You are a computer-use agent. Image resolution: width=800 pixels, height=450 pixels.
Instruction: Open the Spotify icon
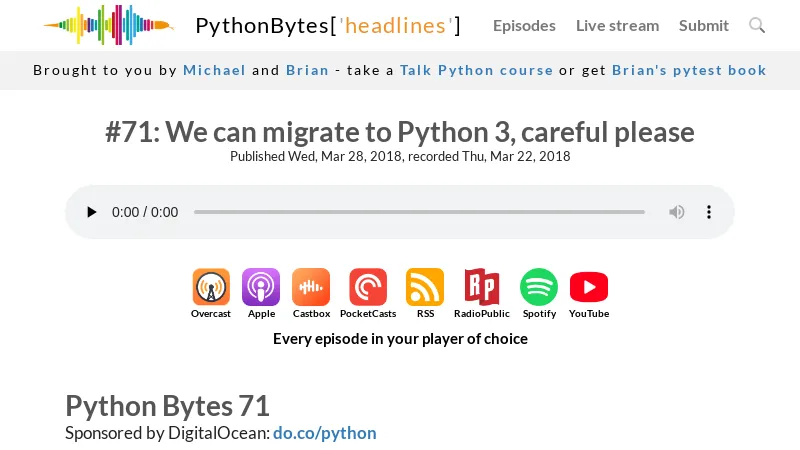coord(539,287)
